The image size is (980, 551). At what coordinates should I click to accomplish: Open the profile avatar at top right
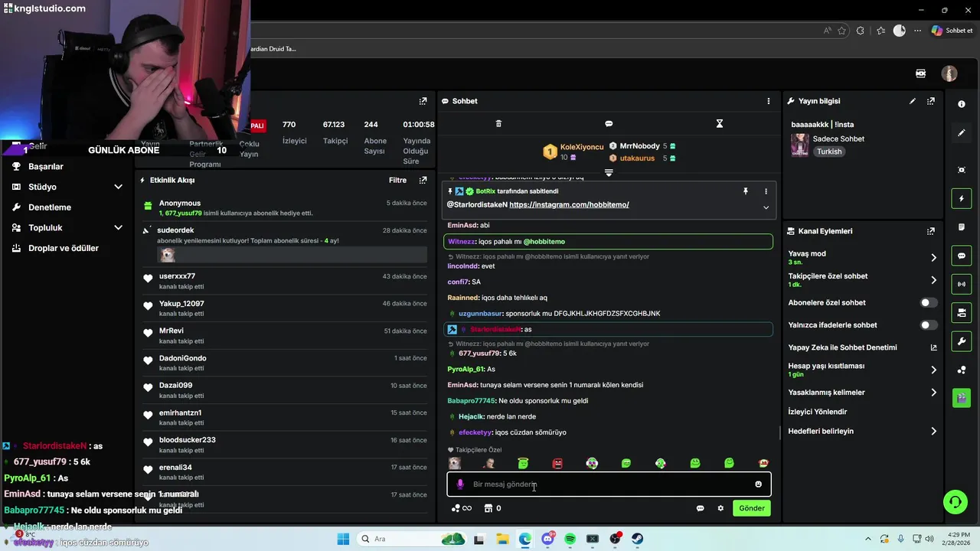(949, 73)
